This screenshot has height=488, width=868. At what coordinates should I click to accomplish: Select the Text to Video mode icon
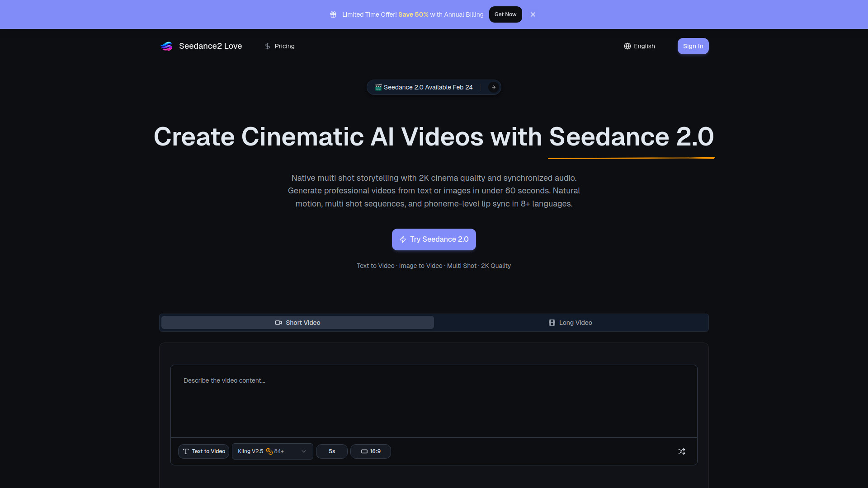coord(185,451)
